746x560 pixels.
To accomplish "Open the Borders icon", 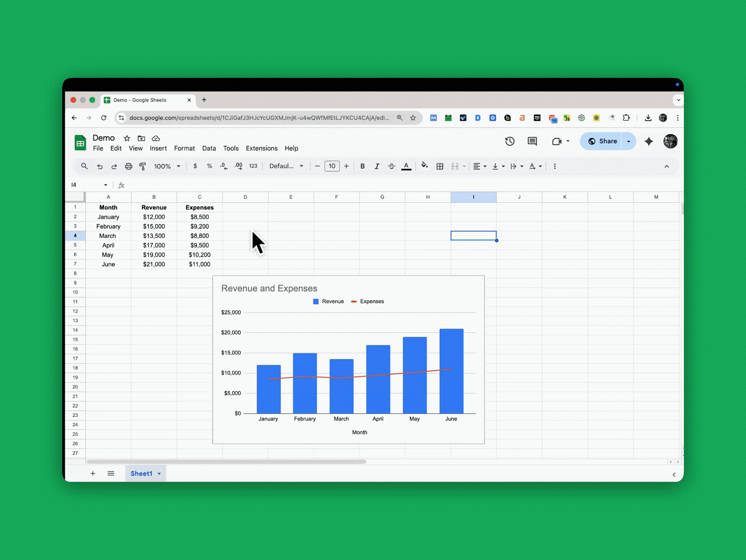I will tap(440, 166).
